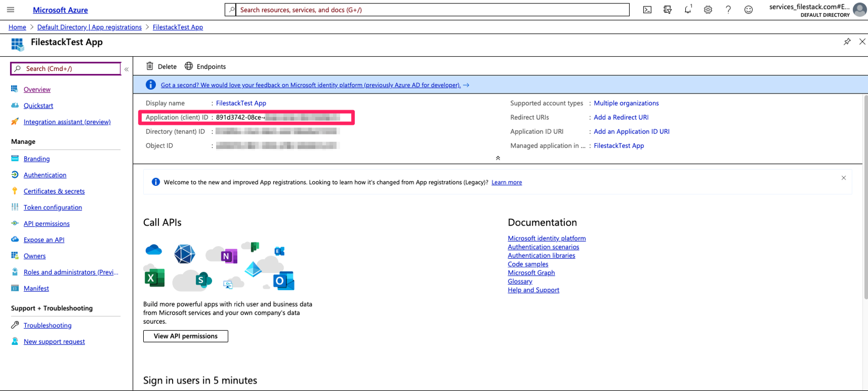
Task: Open the feedback survey link in blue banner
Action: [311, 84]
